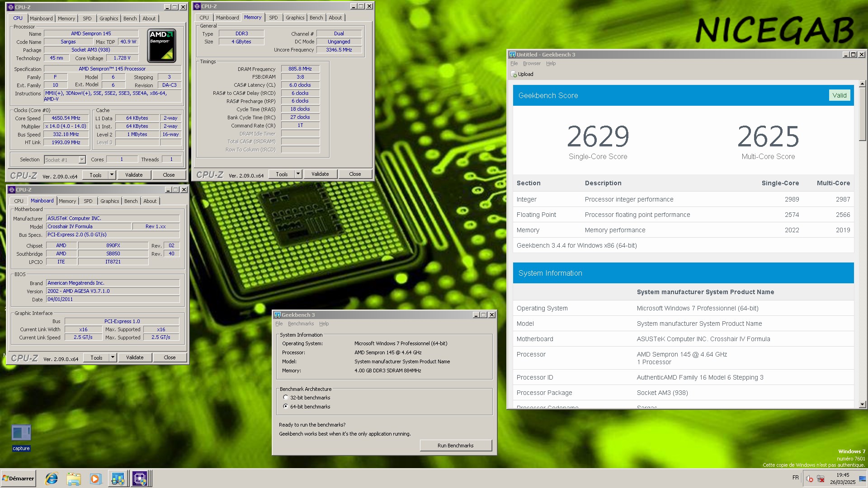Click scroll down arrow in Geekbench results

click(862, 404)
